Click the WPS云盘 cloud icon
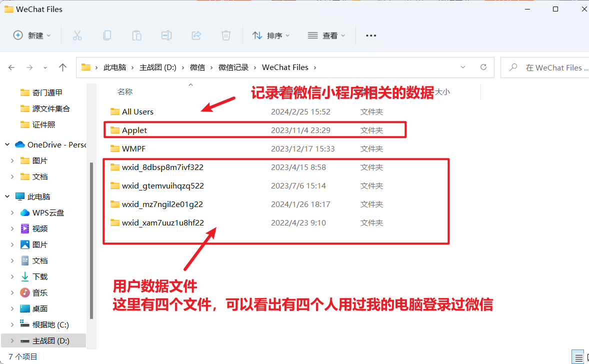589x364 pixels. (25, 212)
